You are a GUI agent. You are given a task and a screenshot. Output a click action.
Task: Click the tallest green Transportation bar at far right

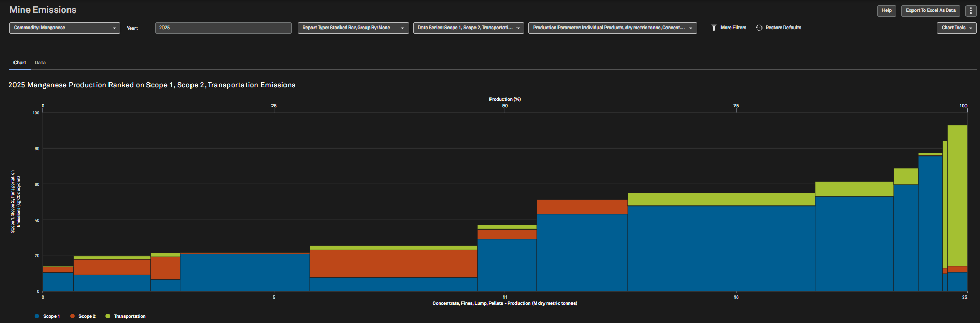coord(957,195)
